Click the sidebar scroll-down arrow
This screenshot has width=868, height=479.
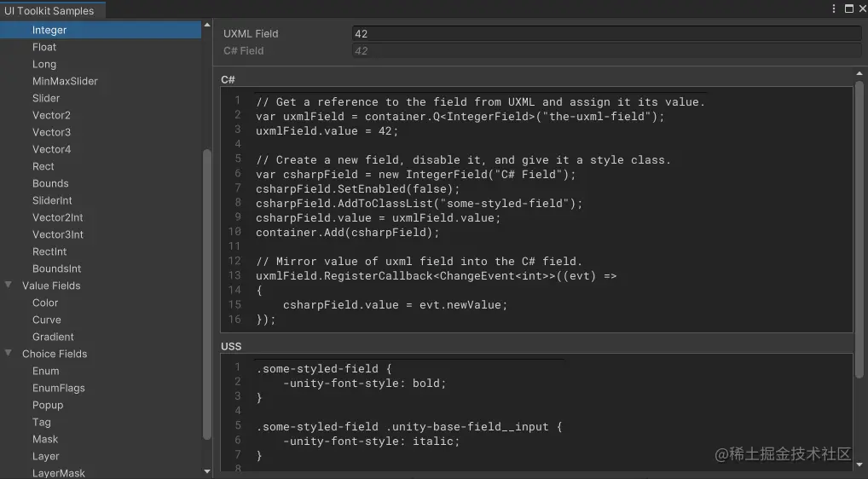(207, 470)
